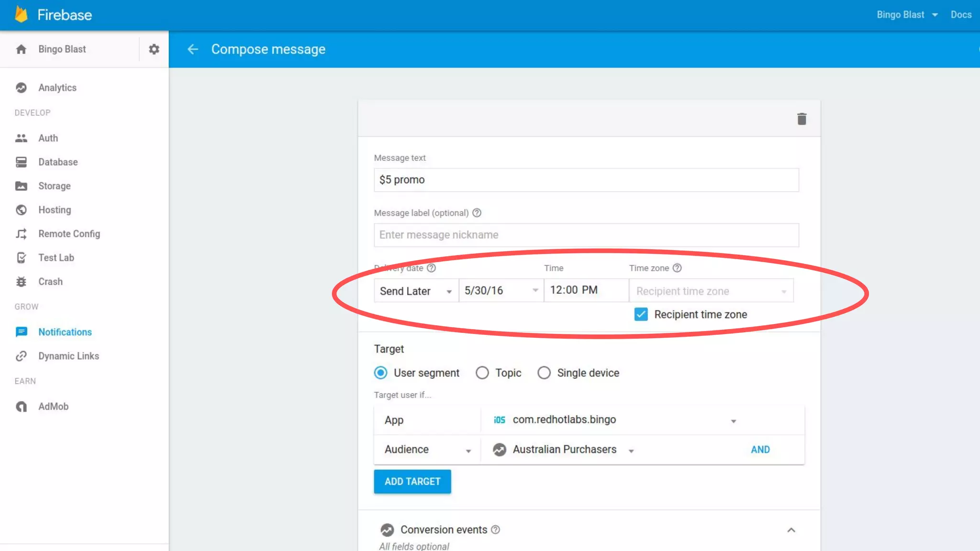Screen dimensions: 980x551
Task: Open project settings gear icon
Action: point(154,49)
